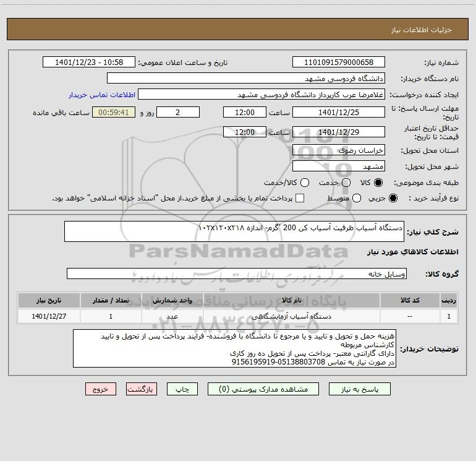The height and width of the screenshot is (461, 476).
Task: Click the کد کالا column header
Action: pos(410,300)
